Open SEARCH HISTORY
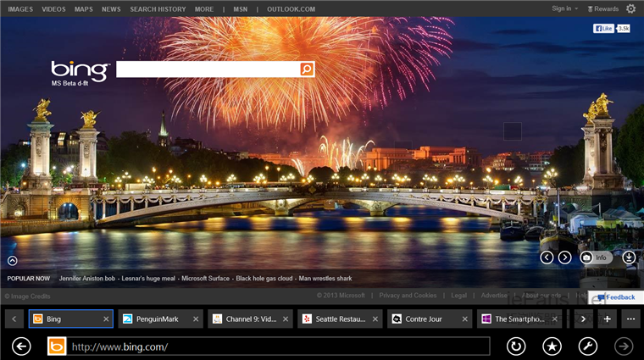The height and width of the screenshot is (360, 644). click(x=158, y=9)
